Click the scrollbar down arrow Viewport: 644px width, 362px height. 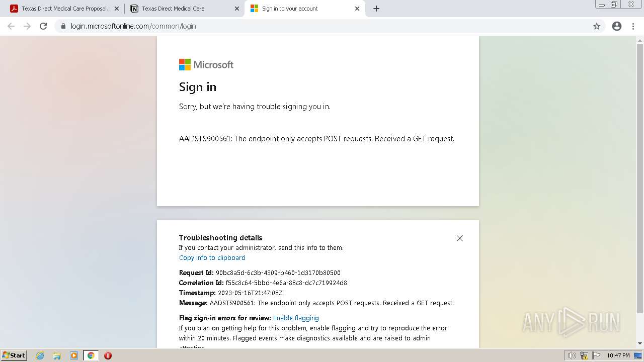[x=640, y=343]
